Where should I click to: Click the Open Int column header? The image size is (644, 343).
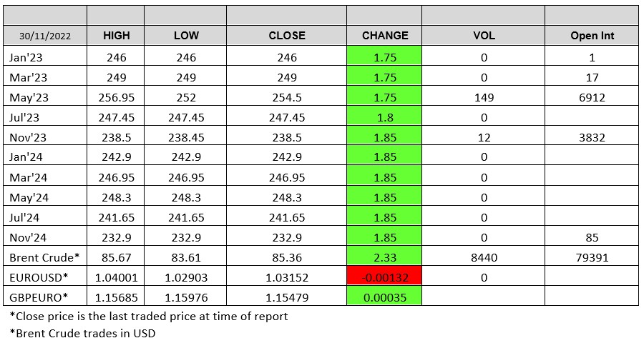(592, 35)
